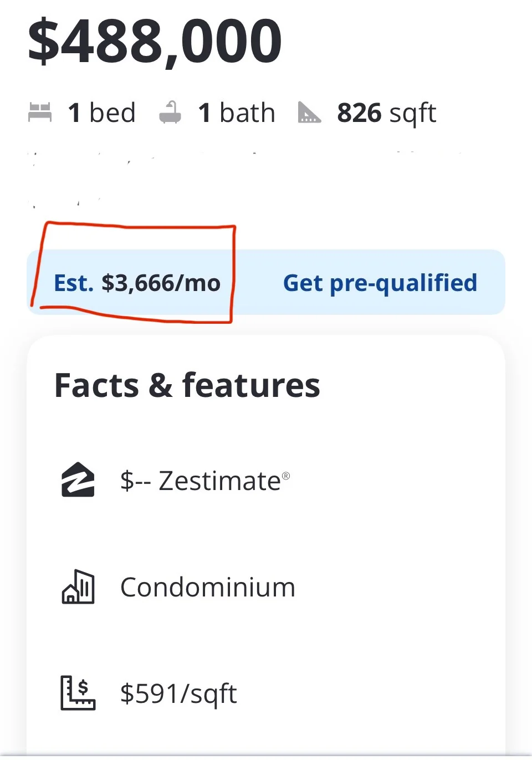Viewport: 532px width, 760px height.
Task: Select the 1 bed label
Action: [x=101, y=113]
